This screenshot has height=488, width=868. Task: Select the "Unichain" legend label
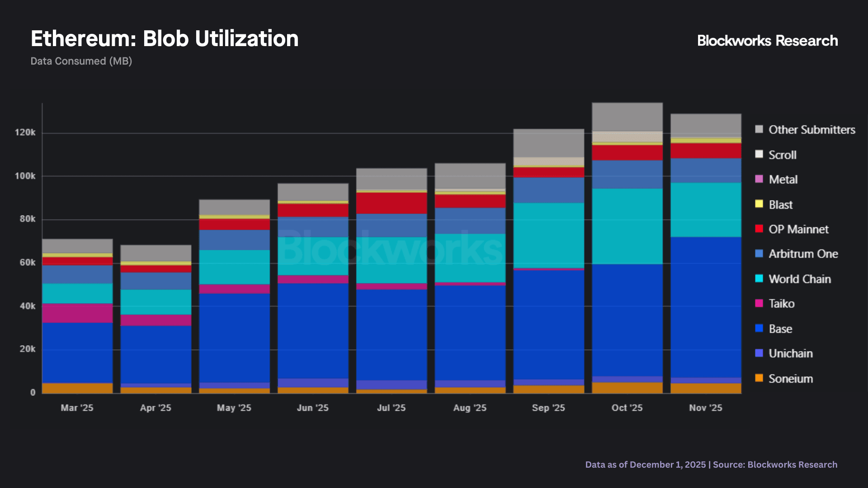(x=791, y=353)
